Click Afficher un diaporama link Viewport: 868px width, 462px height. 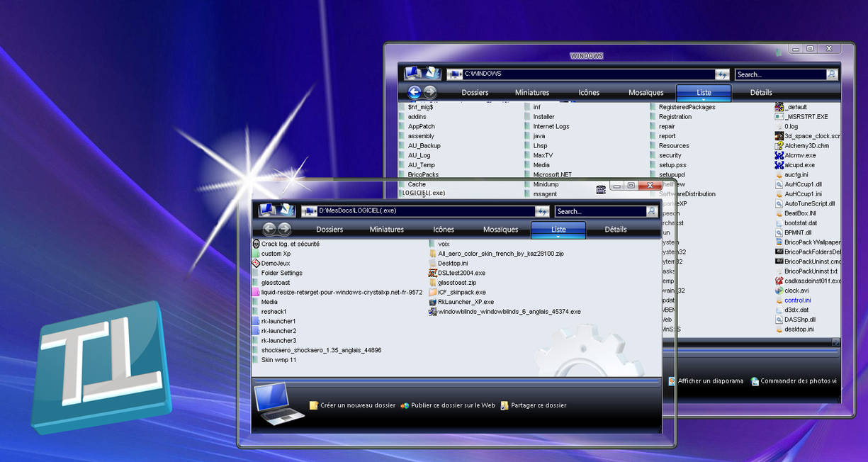click(x=706, y=381)
